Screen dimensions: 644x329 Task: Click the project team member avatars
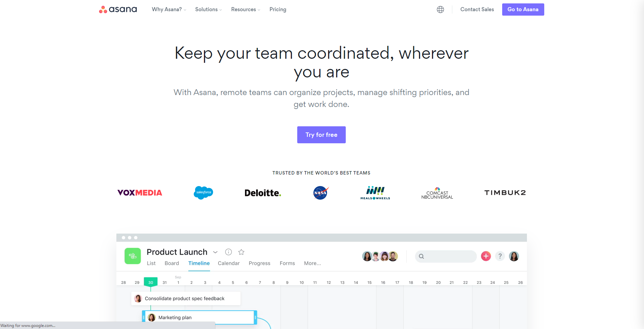(380, 256)
